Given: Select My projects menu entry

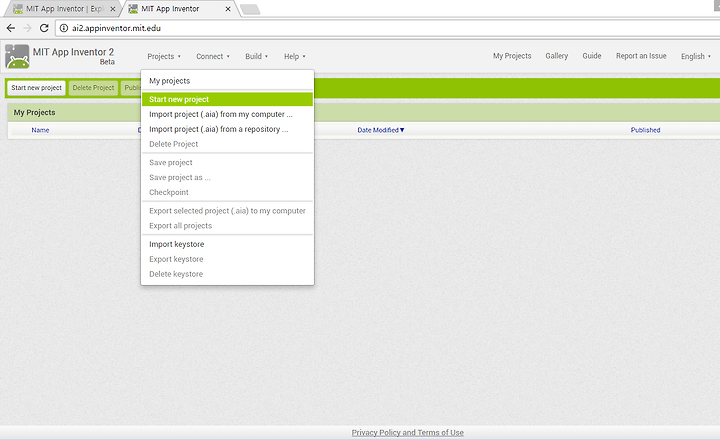Looking at the screenshot, I should click(227, 81).
